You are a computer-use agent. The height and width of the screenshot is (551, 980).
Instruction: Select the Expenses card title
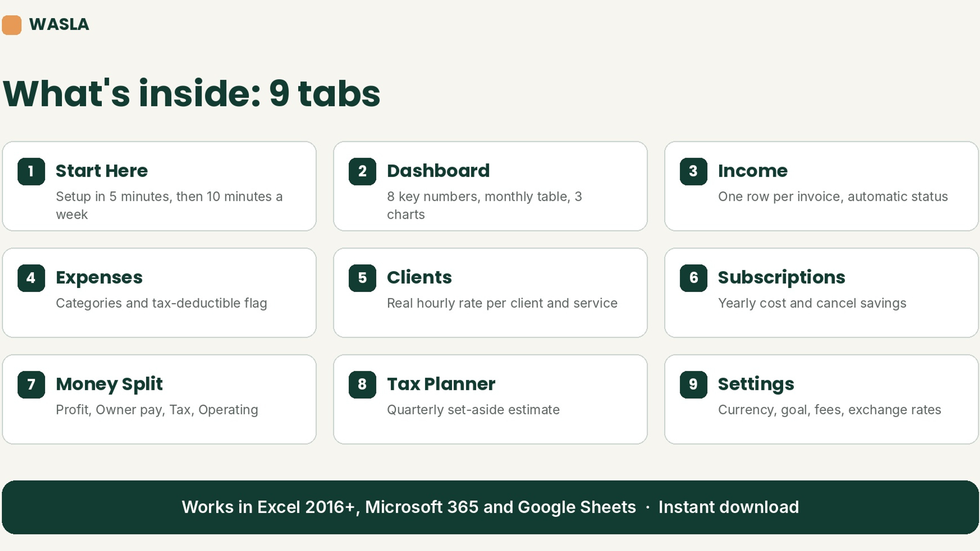pos(99,278)
